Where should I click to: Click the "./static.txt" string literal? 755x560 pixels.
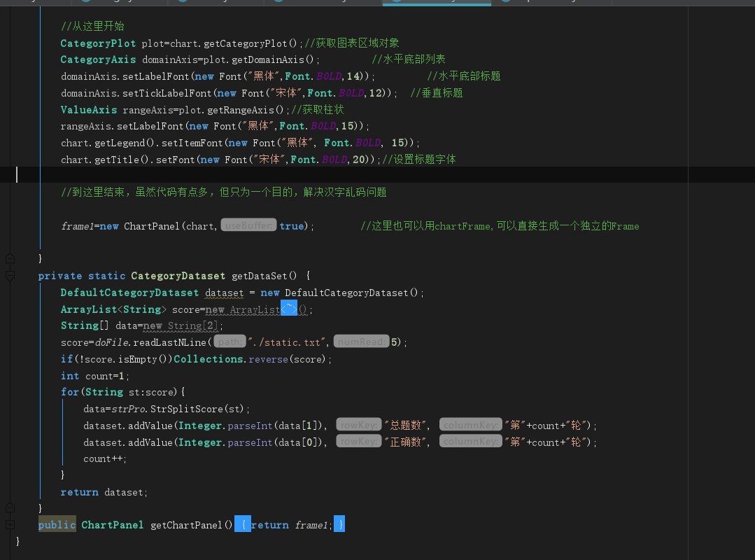[x=288, y=342]
